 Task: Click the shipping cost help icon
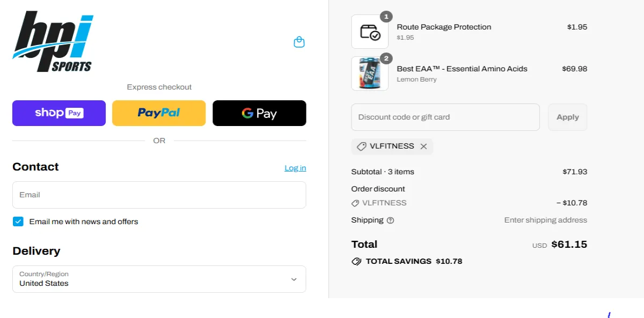click(390, 220)
